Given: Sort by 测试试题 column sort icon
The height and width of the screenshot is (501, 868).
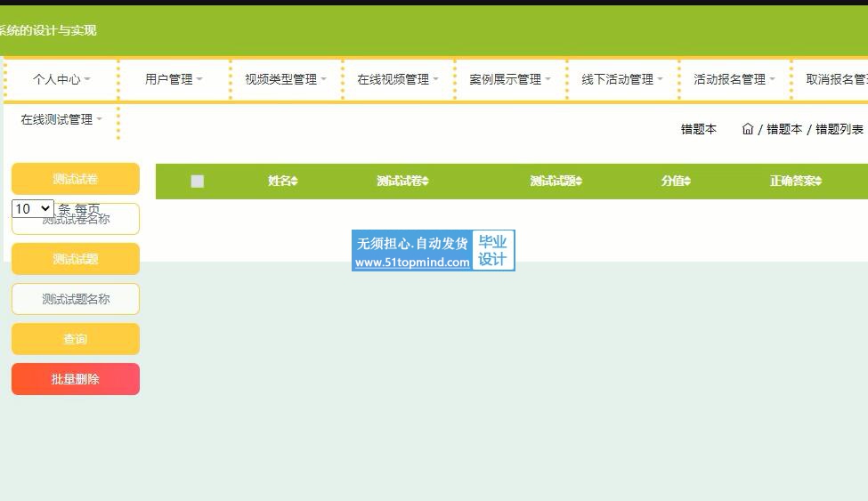Looking at the screenshot, I should 579,182.
